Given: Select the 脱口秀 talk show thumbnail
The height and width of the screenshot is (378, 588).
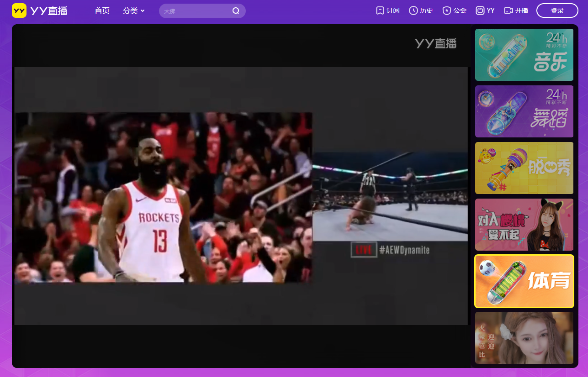Looking at the screenshot, I should pyautogui.click(x=524, y=168).
